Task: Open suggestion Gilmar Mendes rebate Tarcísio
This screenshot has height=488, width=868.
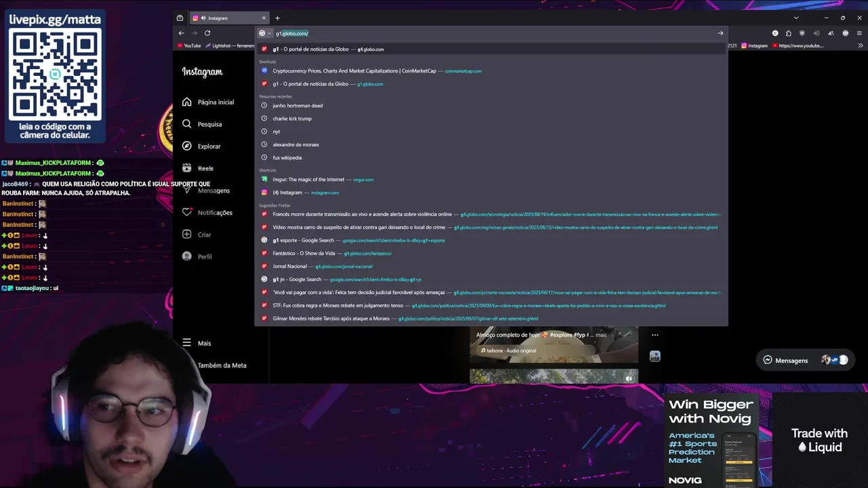Action: [491, 319]
